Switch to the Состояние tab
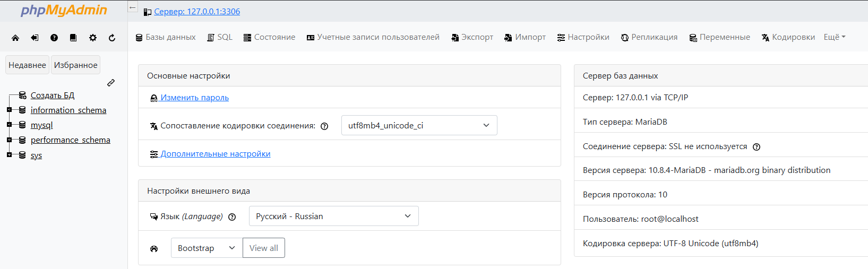The height and width of the screenshot is (269, 868). point(269,37)
